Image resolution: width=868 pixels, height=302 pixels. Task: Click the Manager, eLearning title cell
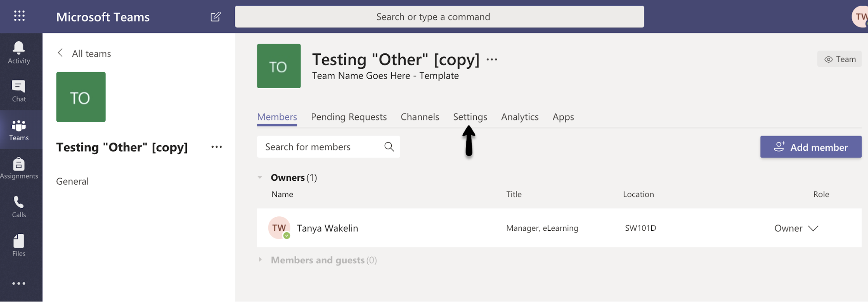[x=542, y=228]
